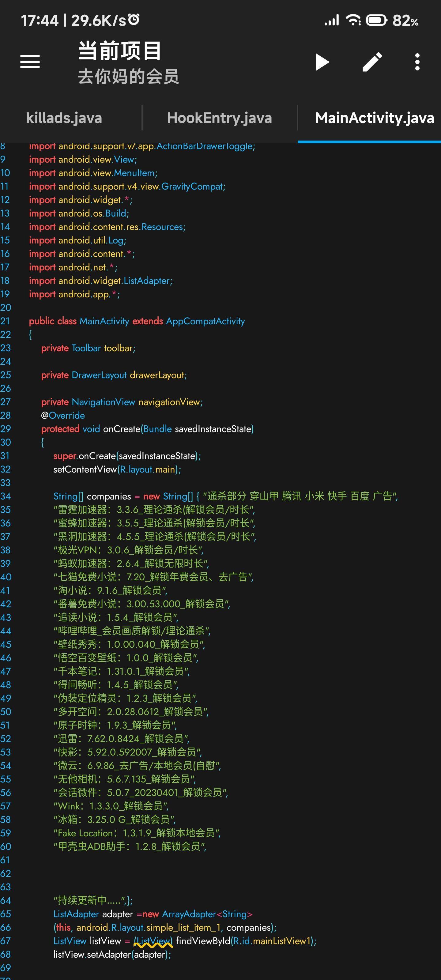Click the 原子时钟 string line
Viewport: 441px width, 980px height.
115,725
